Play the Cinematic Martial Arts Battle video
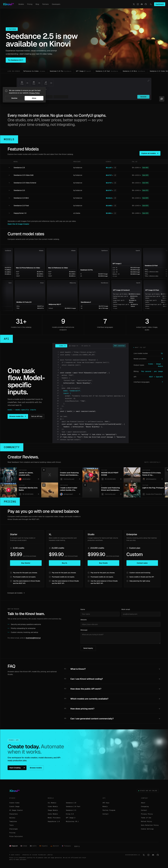The height and width of the screenshot is (868, 168). coord(8,490)
